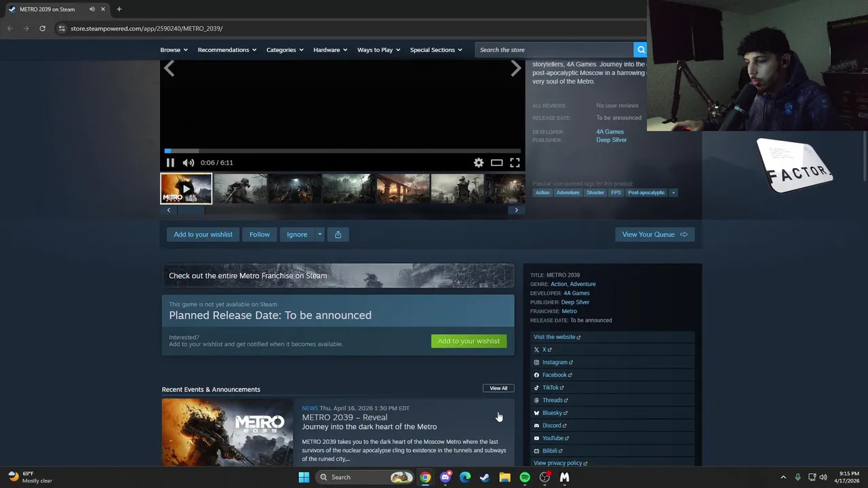Move the thumbnail strip scrollbar handle

pos(191,210)
